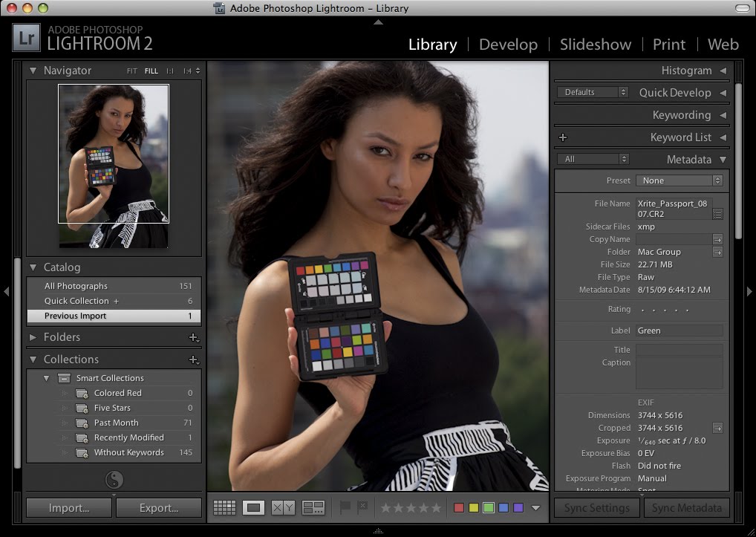Add new collection with plus icon

[194, 359]
